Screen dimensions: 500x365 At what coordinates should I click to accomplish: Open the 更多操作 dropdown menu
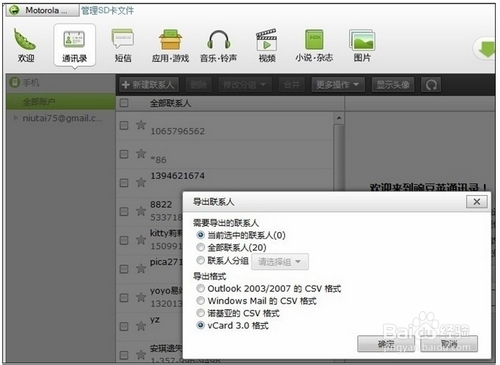pyautogui.click(x=338, y=85)
